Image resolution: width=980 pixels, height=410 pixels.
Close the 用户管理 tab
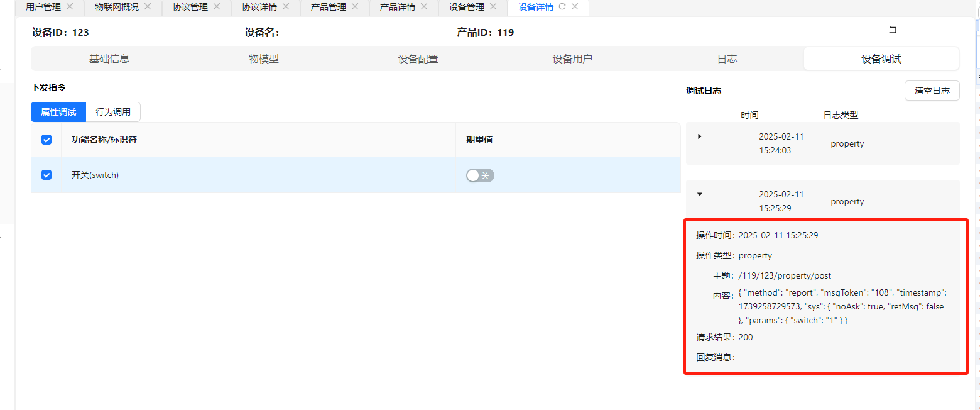[x=70, y=7]
